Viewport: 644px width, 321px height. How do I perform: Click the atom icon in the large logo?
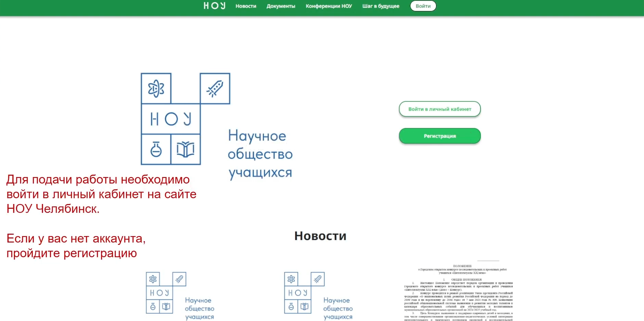click(156, 89)
